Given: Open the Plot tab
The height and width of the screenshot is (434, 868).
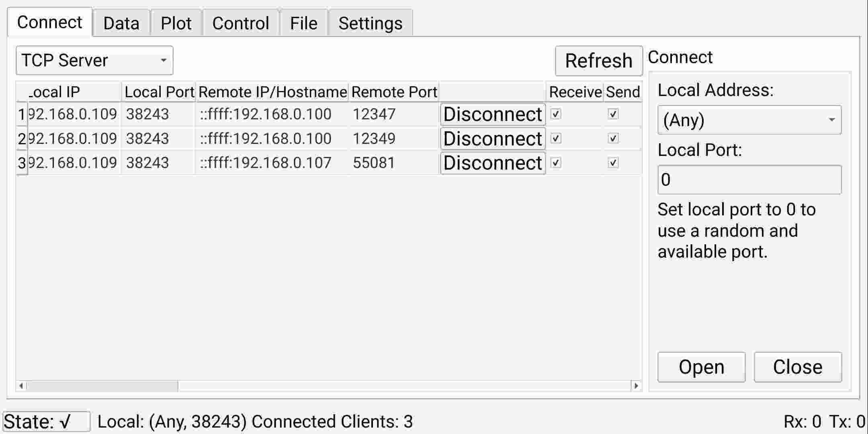Looking at the screenshot, I should (176, 22).
